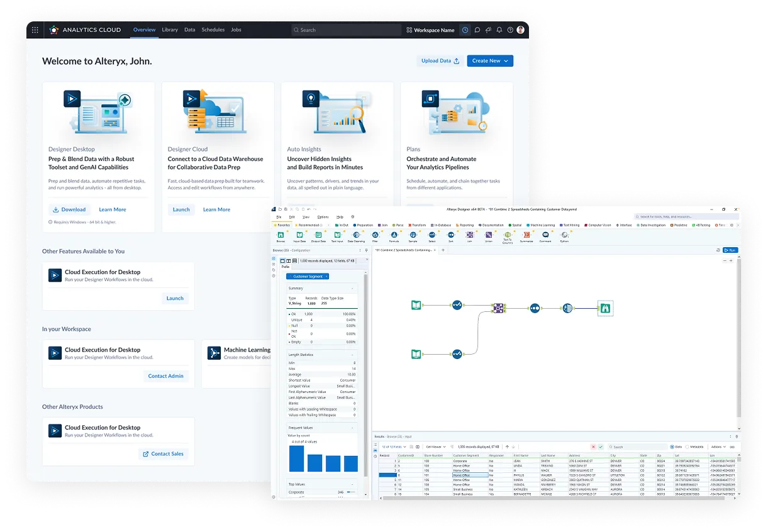The width and height of the screenshot is (768, 532).
Task: Click the Analytics Cloud search field
Action: [x=346, y=30]
